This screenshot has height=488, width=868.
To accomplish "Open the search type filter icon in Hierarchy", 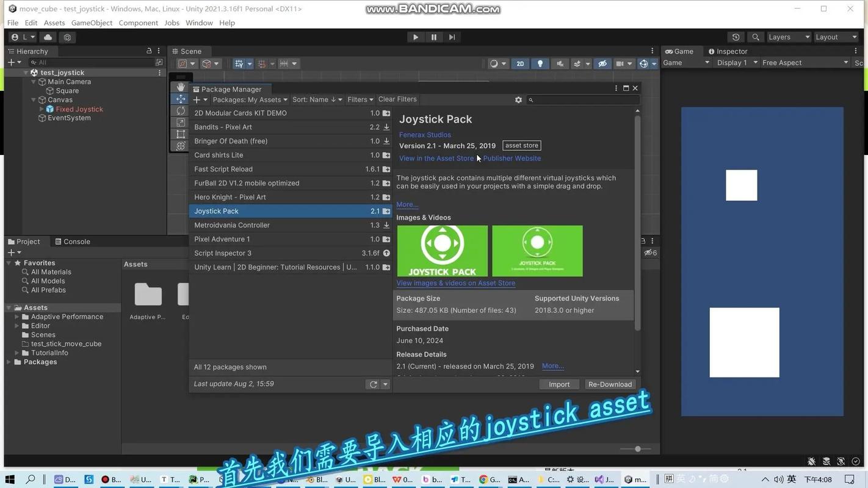I will tap(159, 62).
